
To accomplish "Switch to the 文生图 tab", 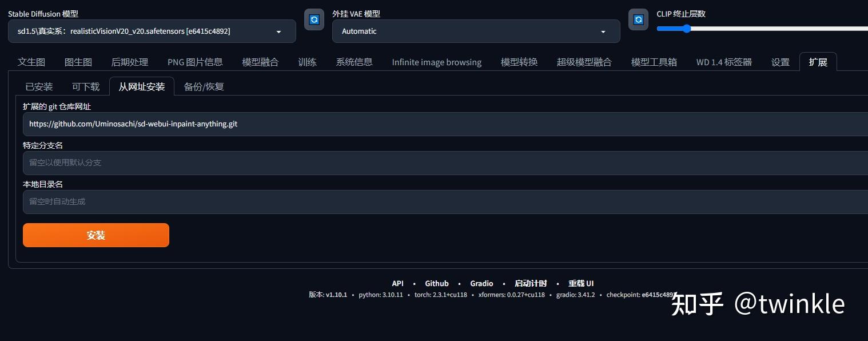I will point(31,62).
